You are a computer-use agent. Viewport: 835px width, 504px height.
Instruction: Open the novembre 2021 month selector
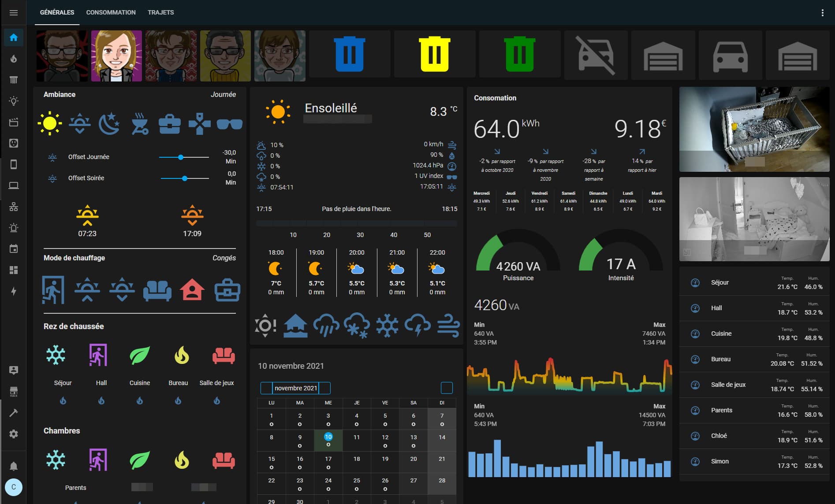click(295, 388)
